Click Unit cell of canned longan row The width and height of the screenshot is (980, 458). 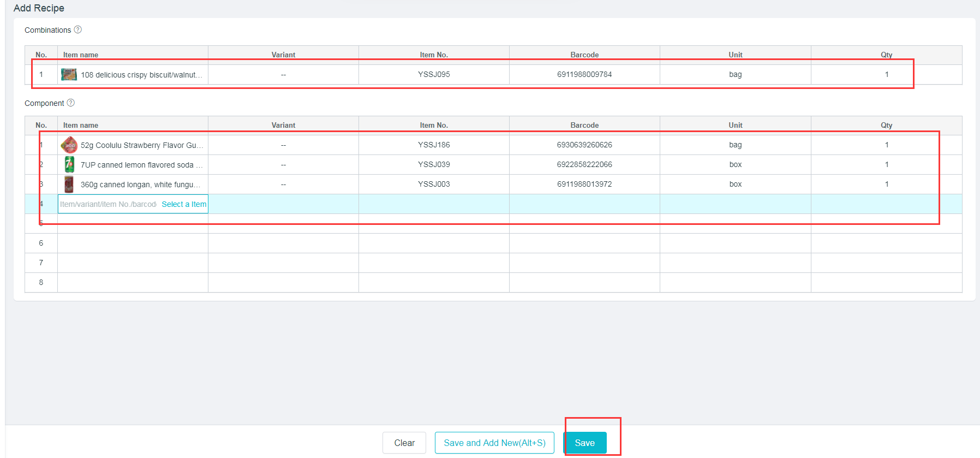point(735,184)
